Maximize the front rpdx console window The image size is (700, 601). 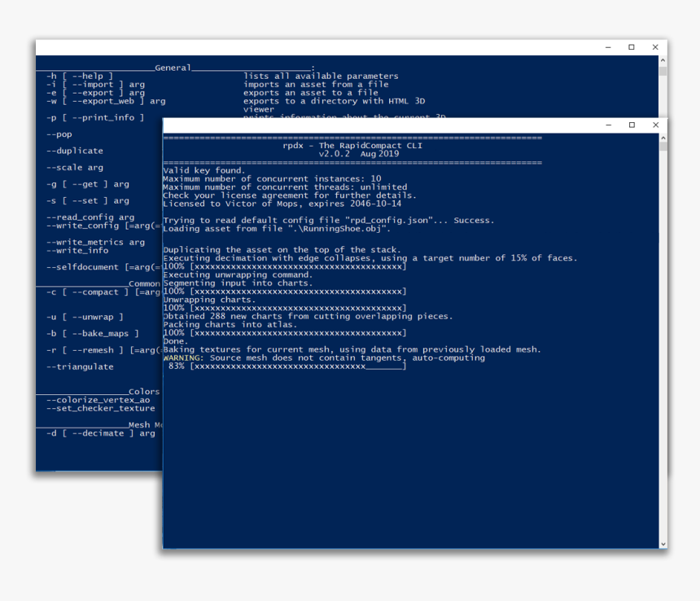tap(632, 125)
